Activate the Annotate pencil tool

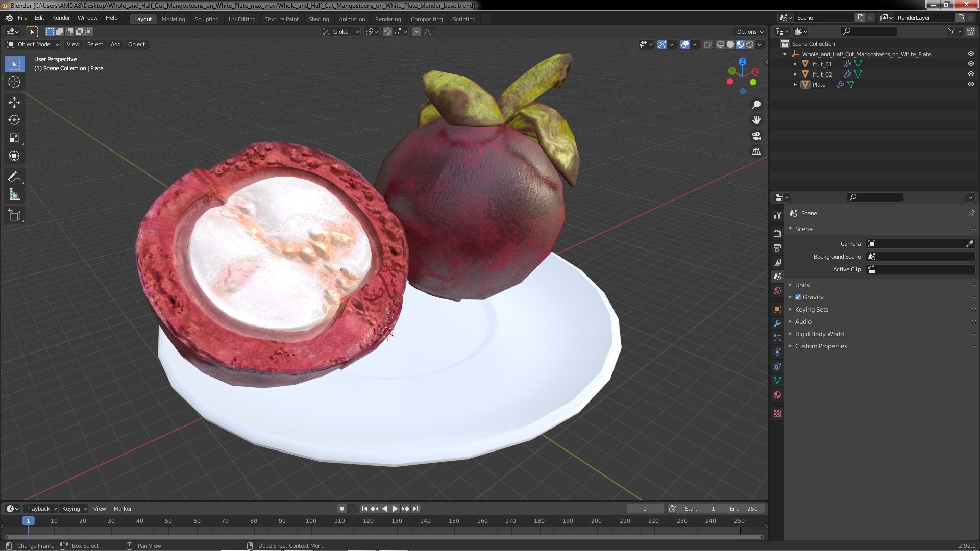14,177
